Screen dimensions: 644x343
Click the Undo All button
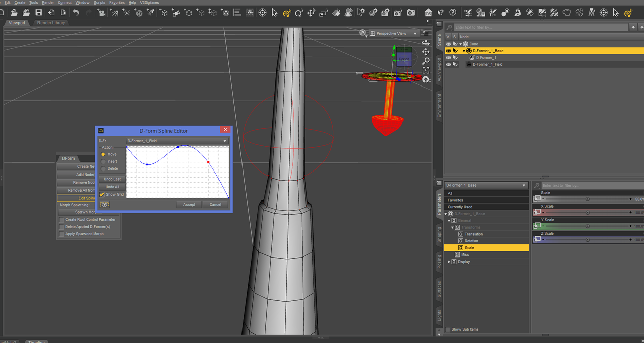click(x=112, y=187)
